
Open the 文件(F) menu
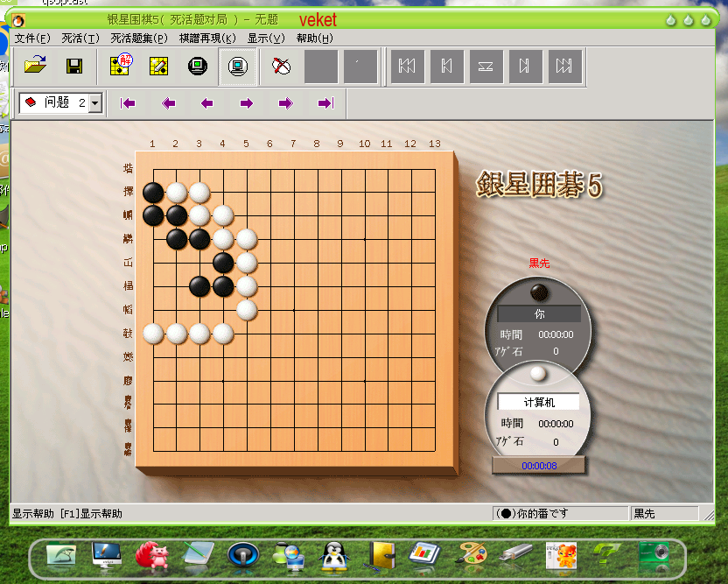click(x=32, y=39)
